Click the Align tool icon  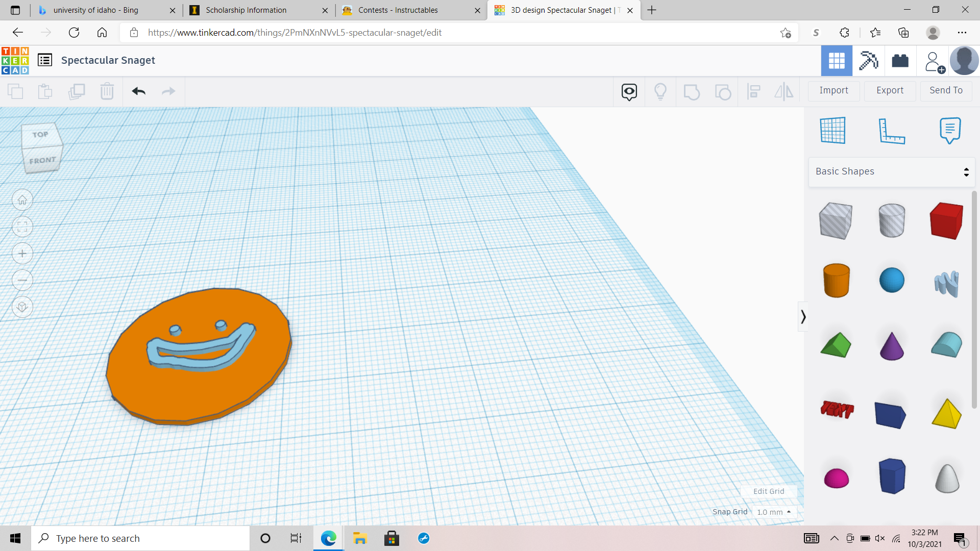(754, 92)
